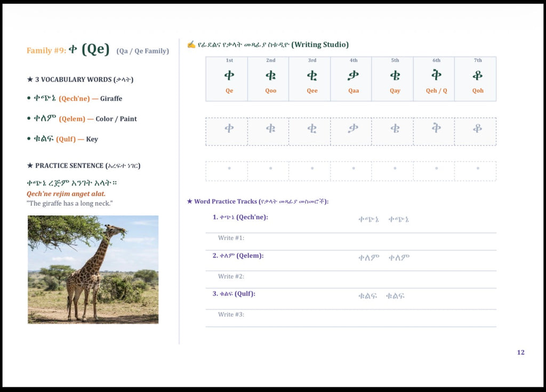Click the giraffe photo
Viewport: 546px width, 392px height.
[x=93, y=269]
